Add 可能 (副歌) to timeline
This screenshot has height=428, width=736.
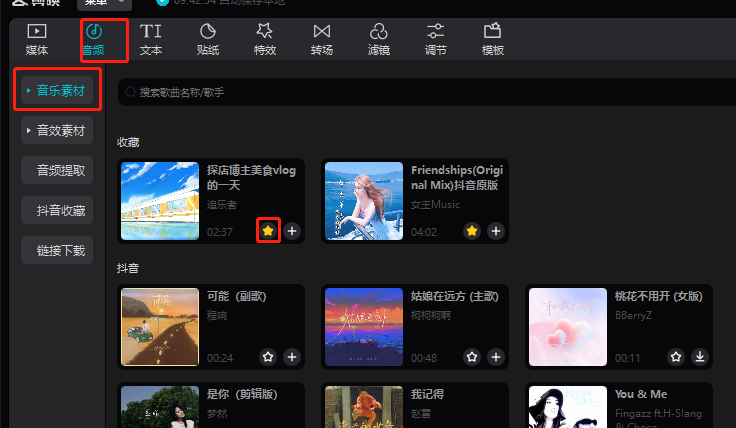click(292, 357)
